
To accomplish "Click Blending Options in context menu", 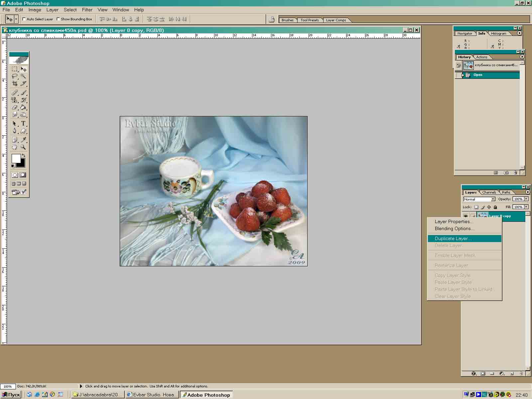I will click(454, 229).
